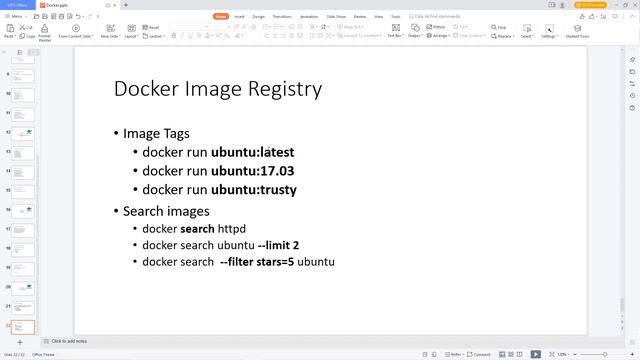The height and width of the screenshot is (360, 640).
Task: Click the zoom slider handle
Action: click(605, 354)
